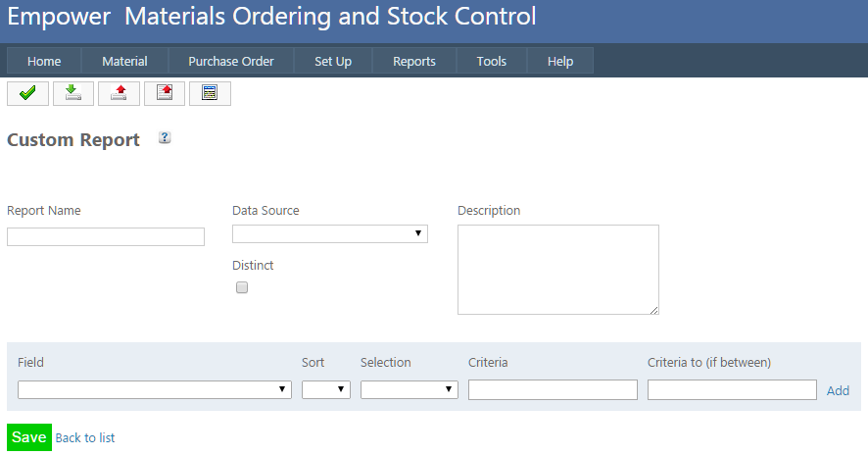Click the table grid toolbar icon
The width and height of the screenshot is (868, 456).
pyautogui.click(x=209, y=93)
